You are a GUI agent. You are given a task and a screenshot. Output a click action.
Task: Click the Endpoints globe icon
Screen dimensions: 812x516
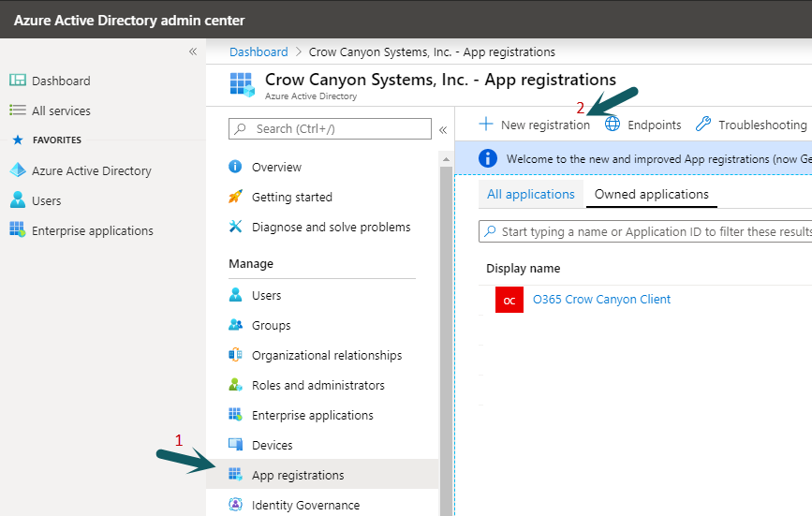613,125
